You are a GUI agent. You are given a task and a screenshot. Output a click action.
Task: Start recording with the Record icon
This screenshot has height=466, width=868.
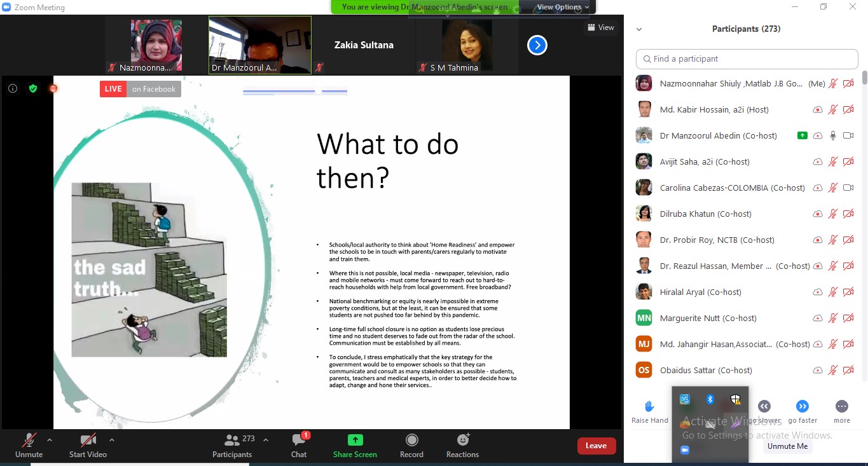(411, 440)
